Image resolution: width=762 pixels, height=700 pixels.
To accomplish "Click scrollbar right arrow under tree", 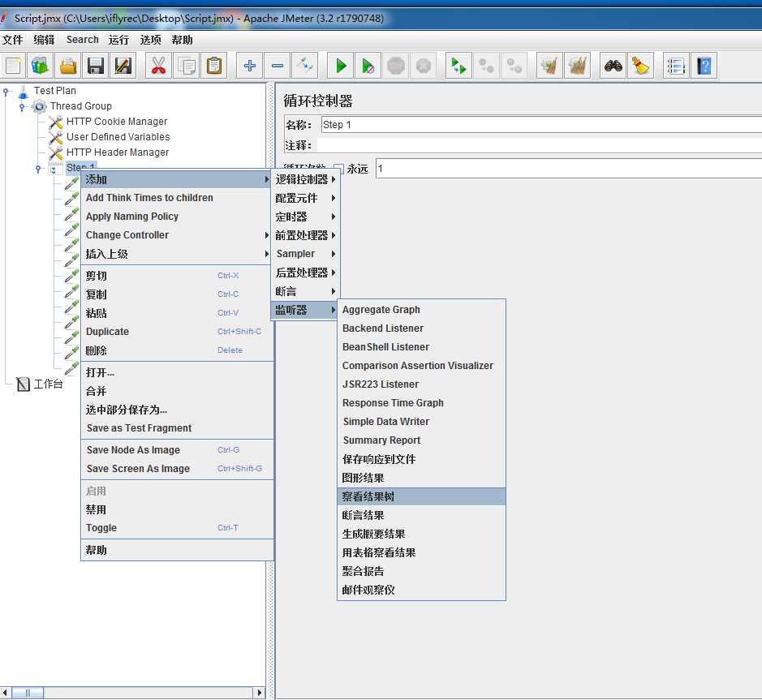I will [260, 693].
